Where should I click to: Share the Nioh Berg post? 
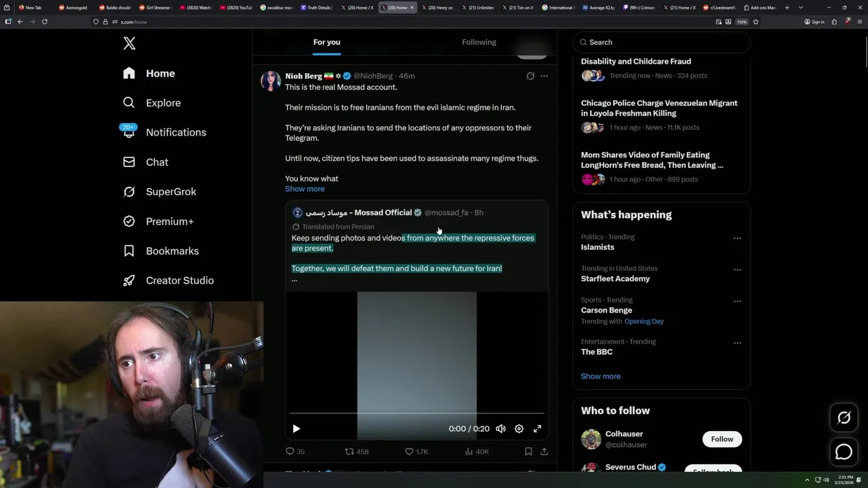544,451
